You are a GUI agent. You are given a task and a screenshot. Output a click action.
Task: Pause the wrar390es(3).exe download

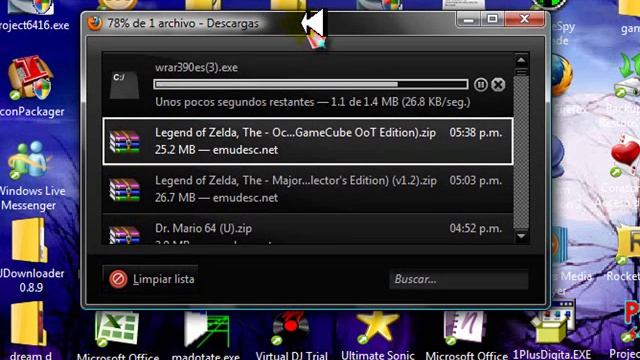[481, 84]
